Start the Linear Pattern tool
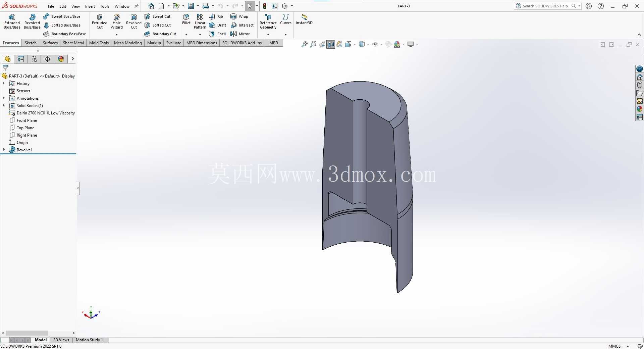This screenshot has height=349, width=644. (x=200, y=21)
